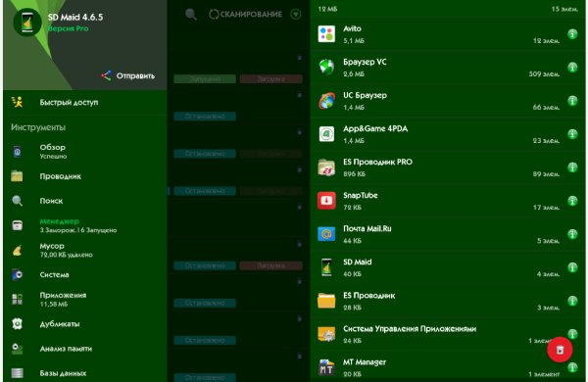Screen dimensions: 588x382
Task: Open Быстрый доступ menu item
Action: point(84,102)
